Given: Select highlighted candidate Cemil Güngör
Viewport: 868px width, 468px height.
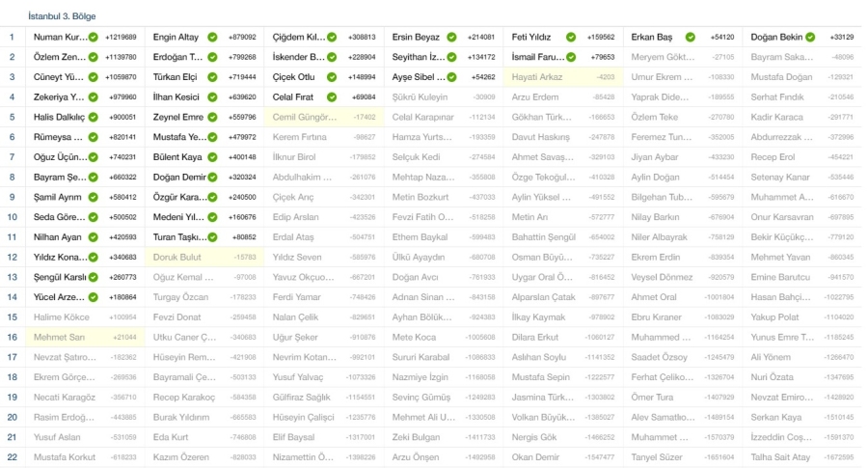Looking at the screenshot, I should 324,117.
